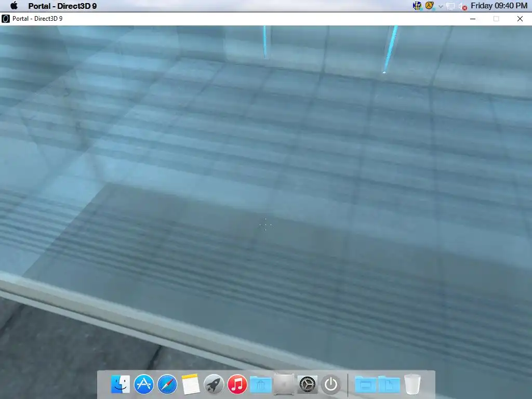Click the 2000 tray icon in menu bar
532x399 pixels.
[x=417, y=6]
